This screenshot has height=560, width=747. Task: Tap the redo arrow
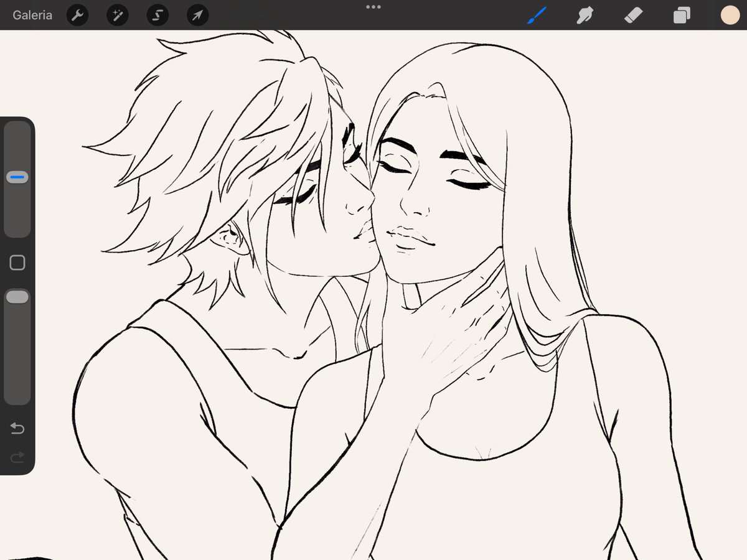point(17,457)
